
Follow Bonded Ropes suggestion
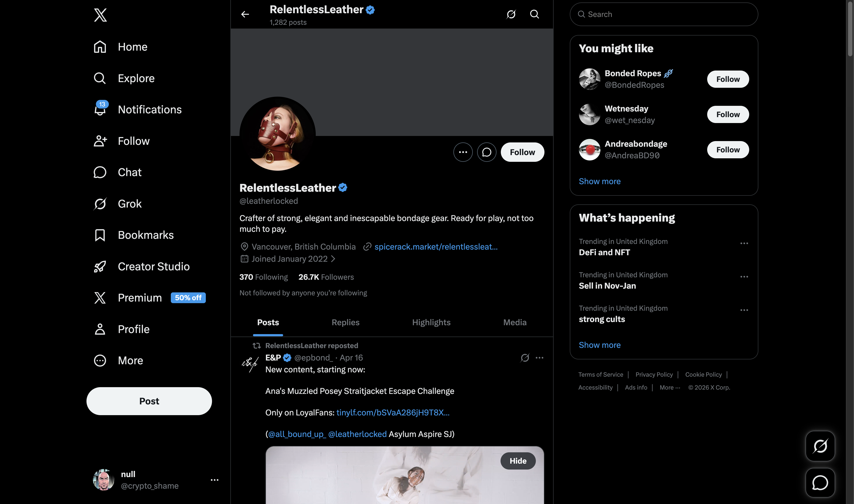[728, 79]
